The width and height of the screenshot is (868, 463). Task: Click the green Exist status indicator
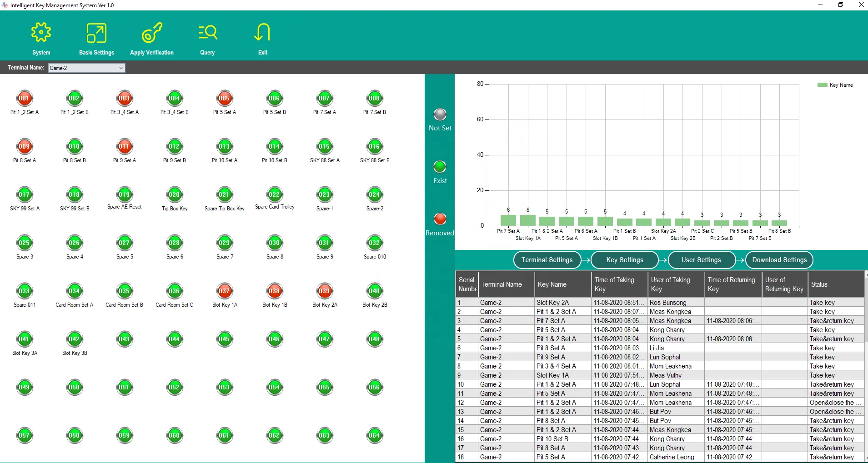440,167
